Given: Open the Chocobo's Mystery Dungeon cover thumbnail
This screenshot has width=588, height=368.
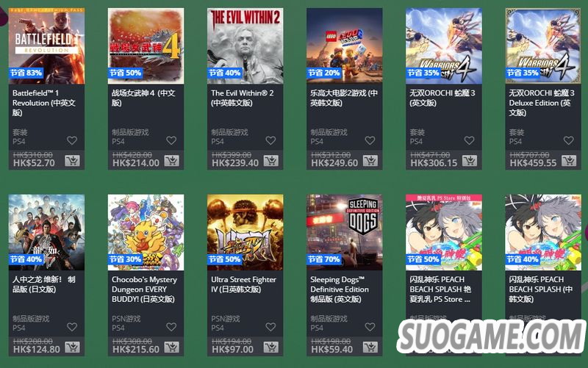Looking at the screenshot, I should [146, 232].
